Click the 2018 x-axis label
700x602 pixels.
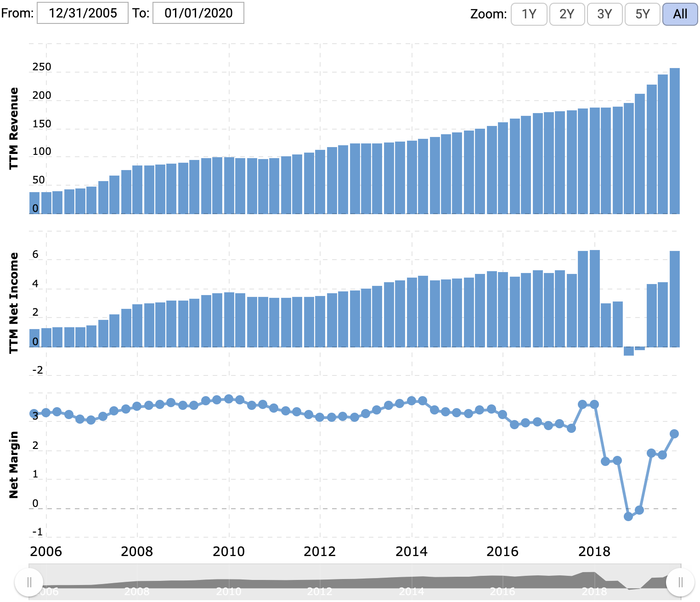[x=594, y=551]
